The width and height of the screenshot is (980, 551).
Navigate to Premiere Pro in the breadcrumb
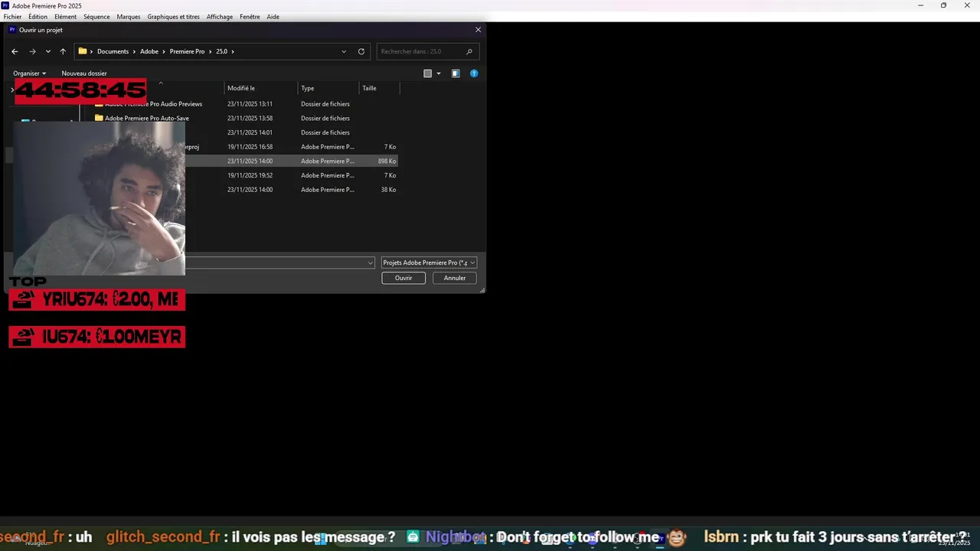point(187,51)
